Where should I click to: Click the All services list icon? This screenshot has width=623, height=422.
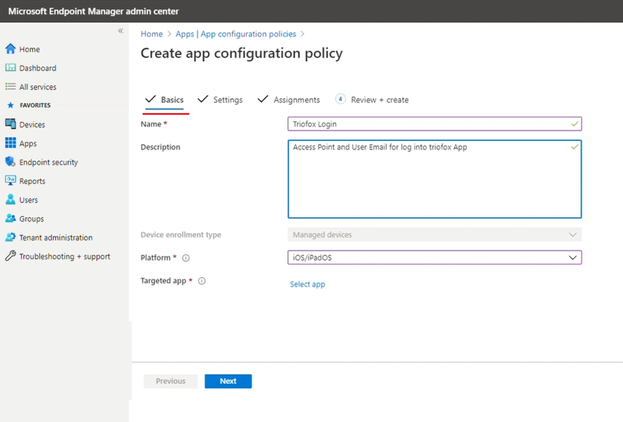point(11,87)
